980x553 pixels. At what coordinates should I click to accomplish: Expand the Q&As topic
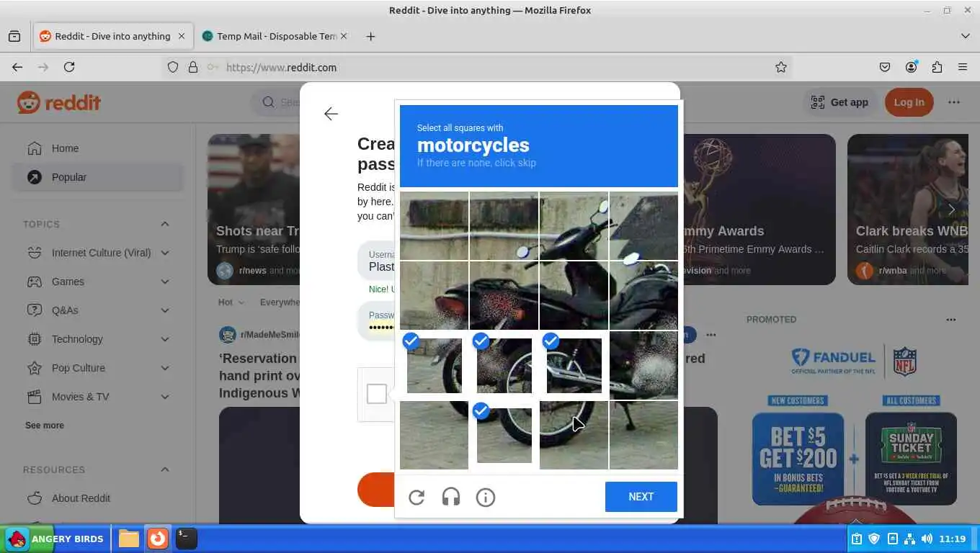click(165, 310)
